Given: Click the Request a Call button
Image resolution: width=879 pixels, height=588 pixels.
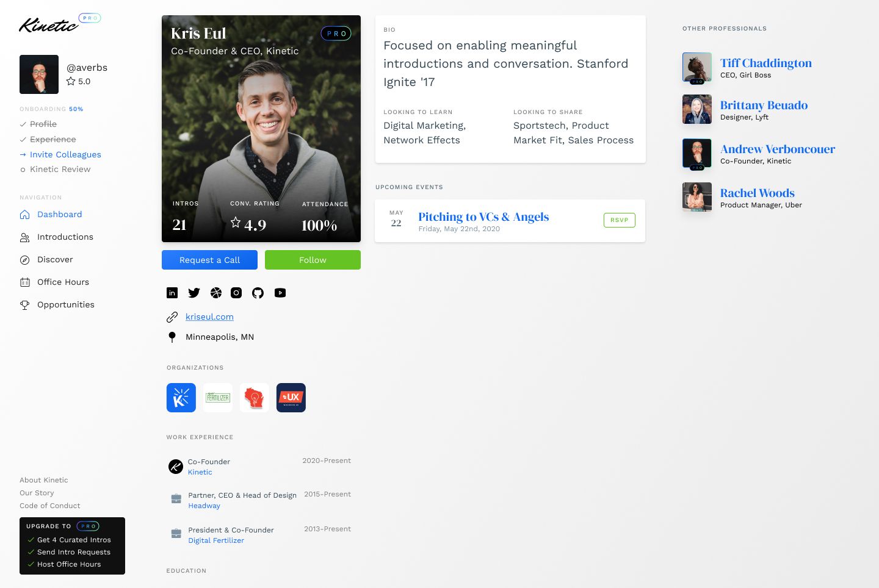Looking at the screenshot, I should point(209,260).
